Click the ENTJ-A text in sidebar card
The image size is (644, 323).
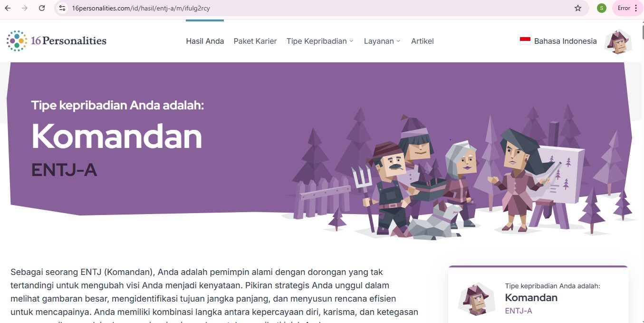point(519,311)
